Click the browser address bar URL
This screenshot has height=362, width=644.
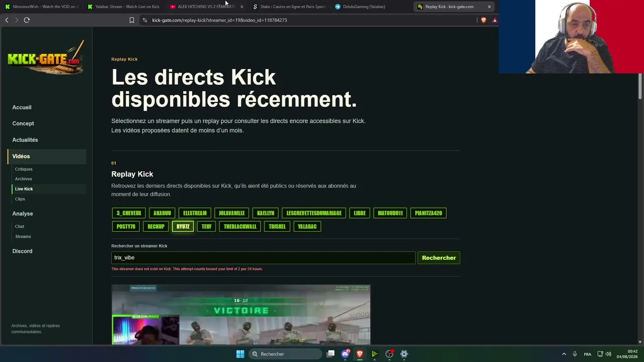pos(219,20)
